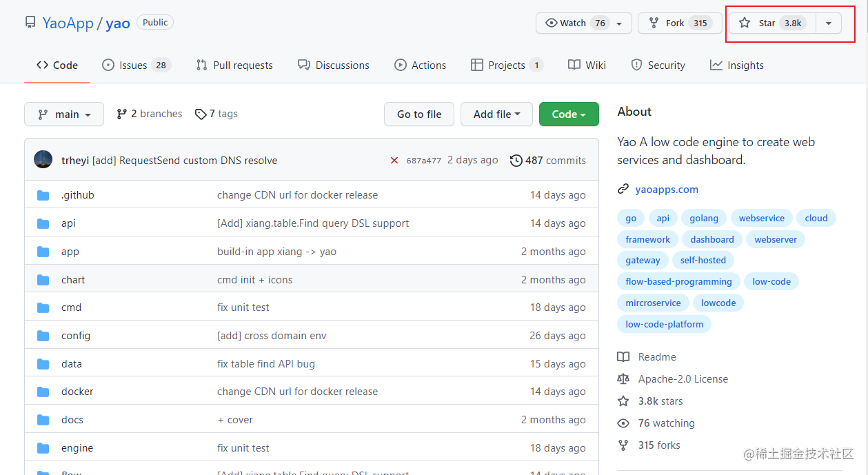
Task: Click the fork icon next to 315 forks
Action: tap(623, 445)
